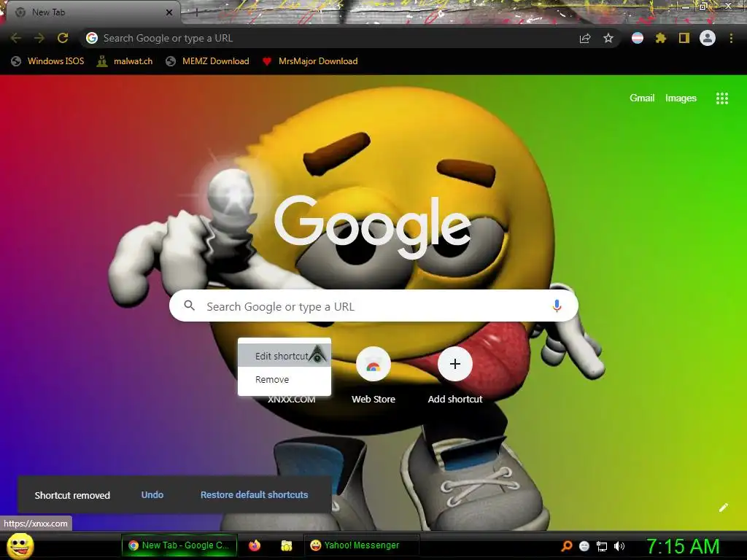The image size is (747, 560).
Task: Switch to New Tab - Google Chrome taskbar item
Action: (179, 545)
